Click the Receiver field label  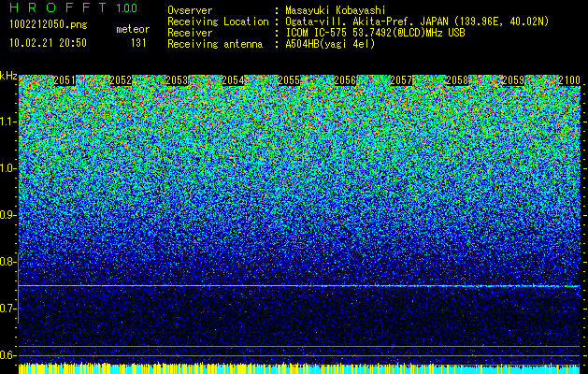pos(190,33)
